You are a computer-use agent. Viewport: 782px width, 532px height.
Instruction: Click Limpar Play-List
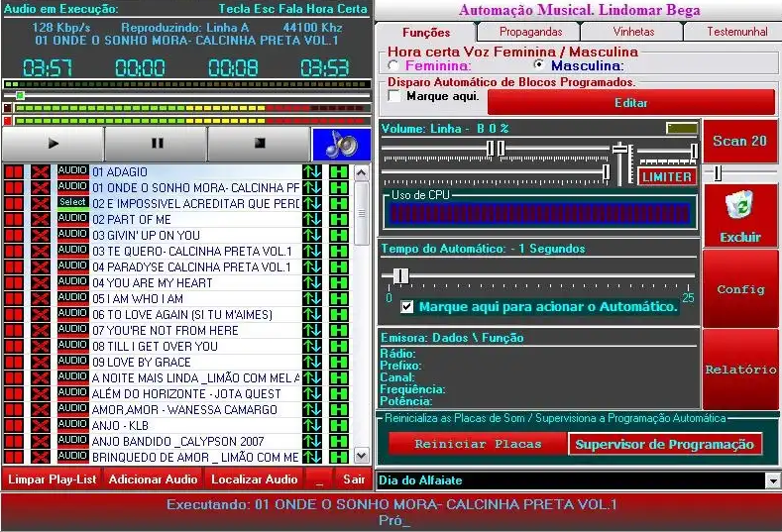pos(52,479)
